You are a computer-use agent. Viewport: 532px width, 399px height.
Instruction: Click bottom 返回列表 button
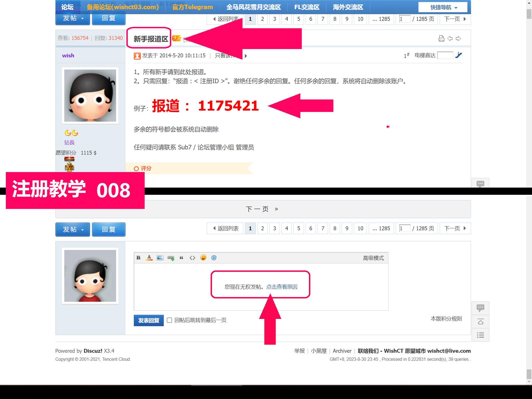click(x=225, y=228)
